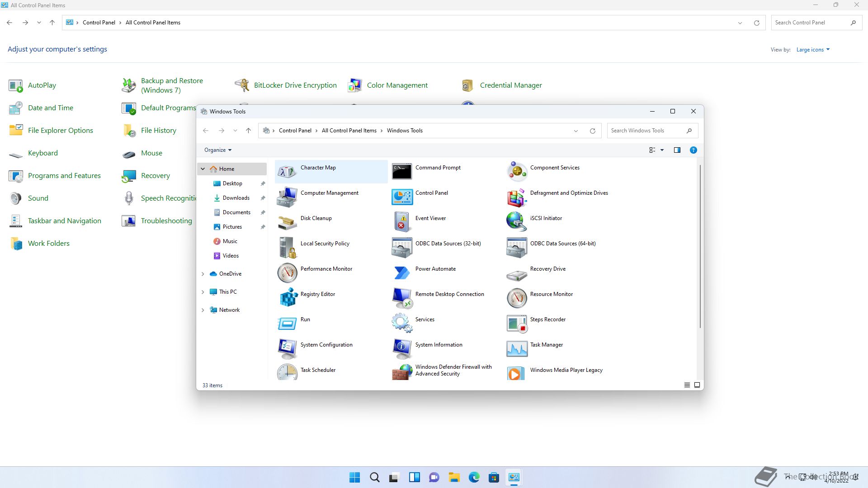Open Windows Defender Firewall with Advanced Security
This screenshot has width=868, height=488.
pos(402,373)
